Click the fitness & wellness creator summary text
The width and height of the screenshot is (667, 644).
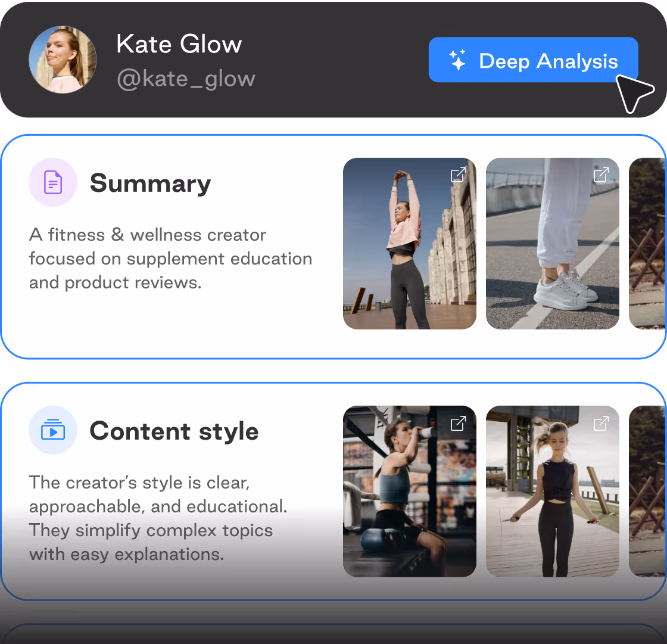(170, 259)
